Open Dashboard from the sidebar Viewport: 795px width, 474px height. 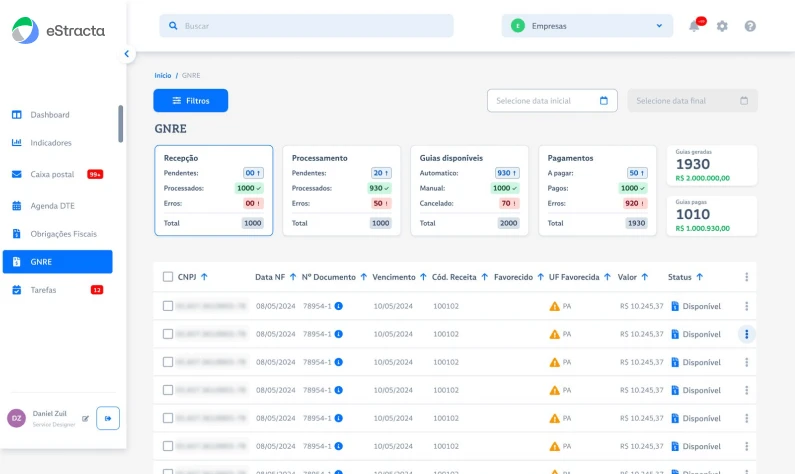click(x=50, y=115)
